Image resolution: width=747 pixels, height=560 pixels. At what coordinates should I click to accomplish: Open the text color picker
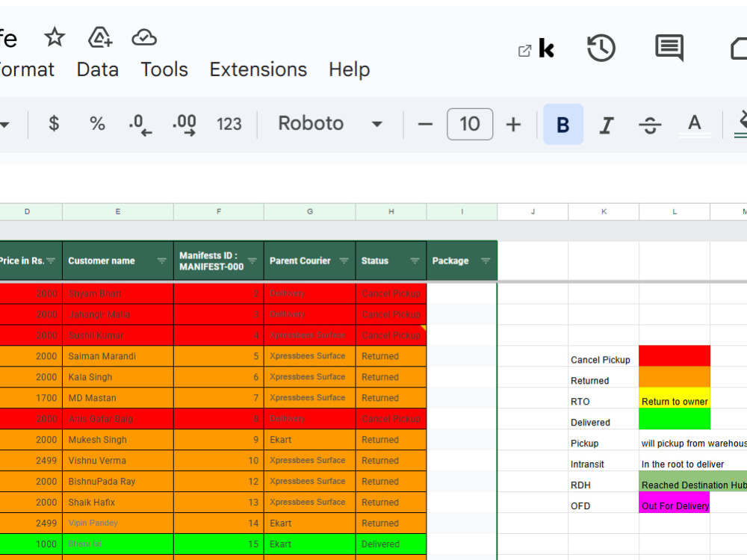(695, 125)
